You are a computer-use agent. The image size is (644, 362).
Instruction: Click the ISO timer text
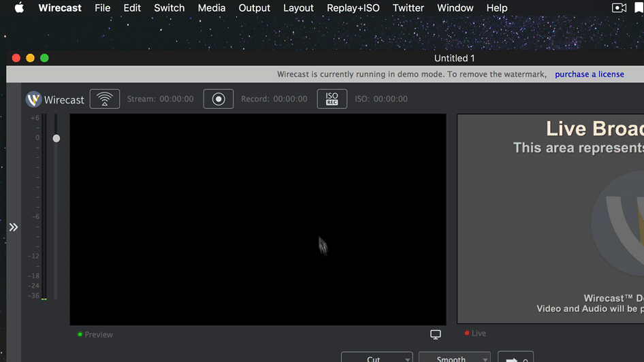click(381, 99)
